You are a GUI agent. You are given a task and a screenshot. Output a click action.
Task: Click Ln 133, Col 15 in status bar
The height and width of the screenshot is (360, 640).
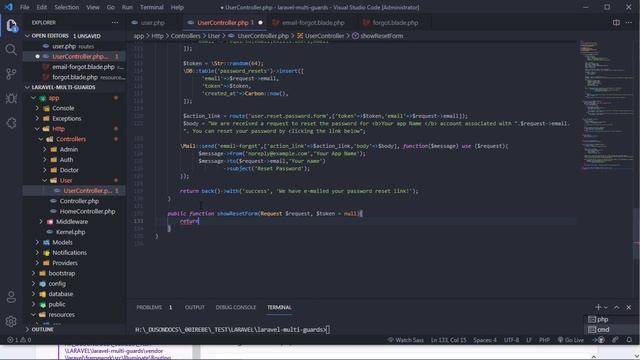(x=449, y=340)
